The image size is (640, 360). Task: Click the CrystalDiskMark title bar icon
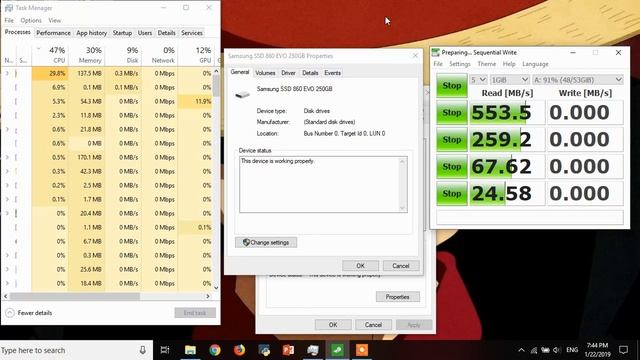tap(436, 52)
